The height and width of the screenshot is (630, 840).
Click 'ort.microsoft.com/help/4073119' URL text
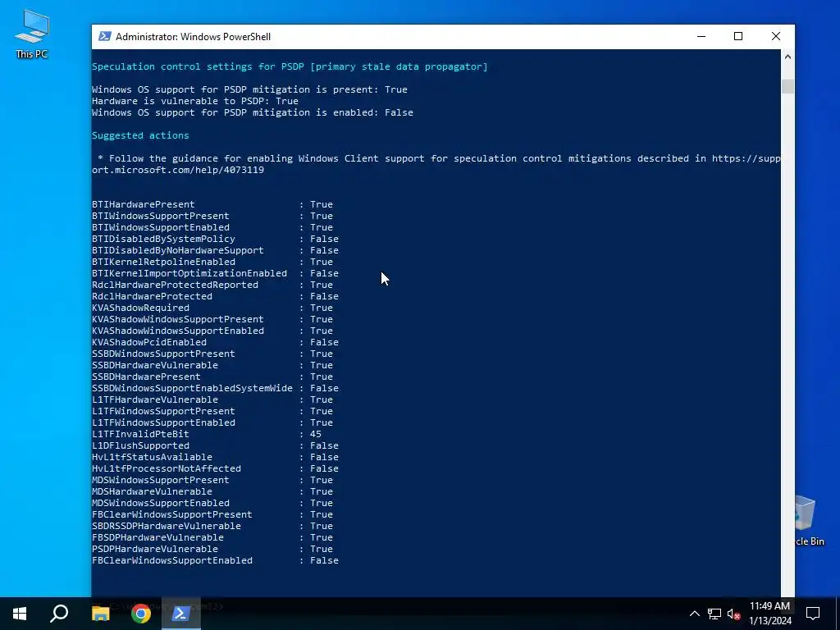pyautogui.click(x=178, y=170)
